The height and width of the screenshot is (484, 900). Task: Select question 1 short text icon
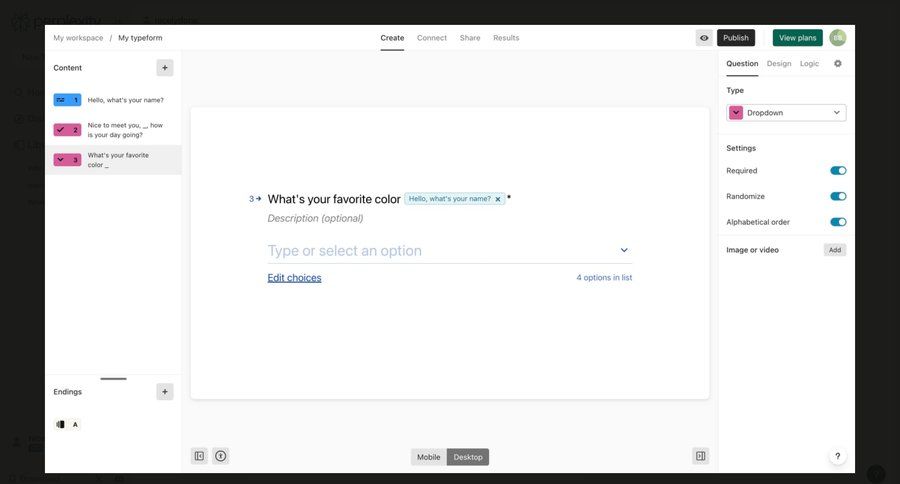[x=67, y=100]
